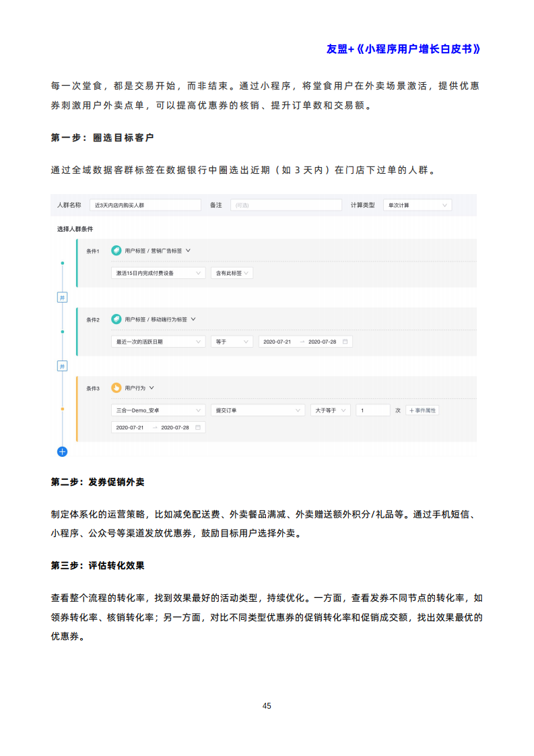
Task: Click heading 第三步：评估转化效果
Action: point(98,565)
